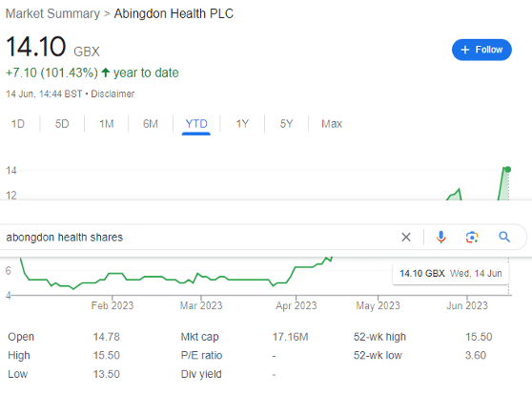Image resolution: width=532 pixels, height=395 pixels.
Task: Click the green endpoint dot on the chart
Action: point(507,169)
